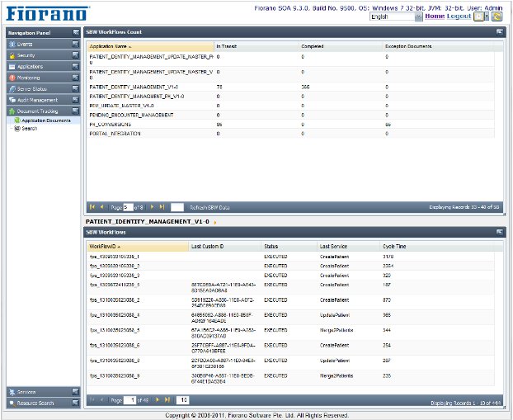Go to next page of SBW WorkFlows Count
This screenshot has height=420, width=513.
(x=152, y=207)
